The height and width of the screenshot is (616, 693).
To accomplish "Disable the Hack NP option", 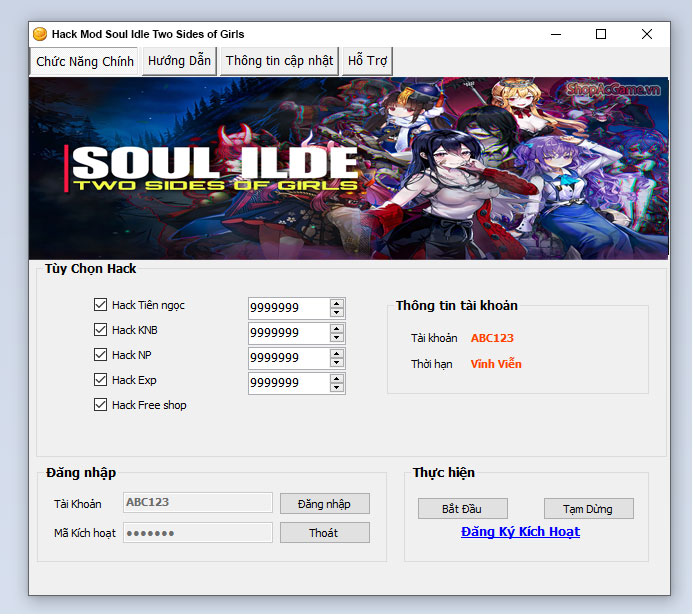I will pyautogui.click(x=100, y=354).
